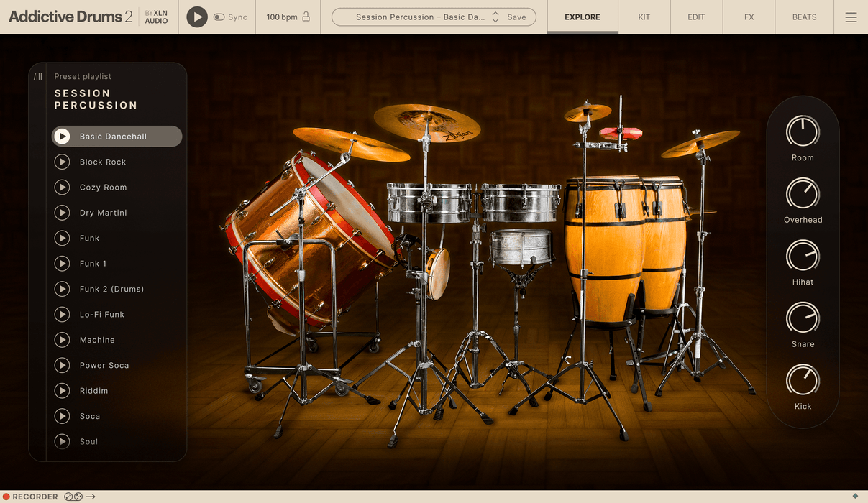Image resolution: width=868 pixels, height=503 pixels.
Task: Preview the Block Rock preset
Action: coord(63,162)
